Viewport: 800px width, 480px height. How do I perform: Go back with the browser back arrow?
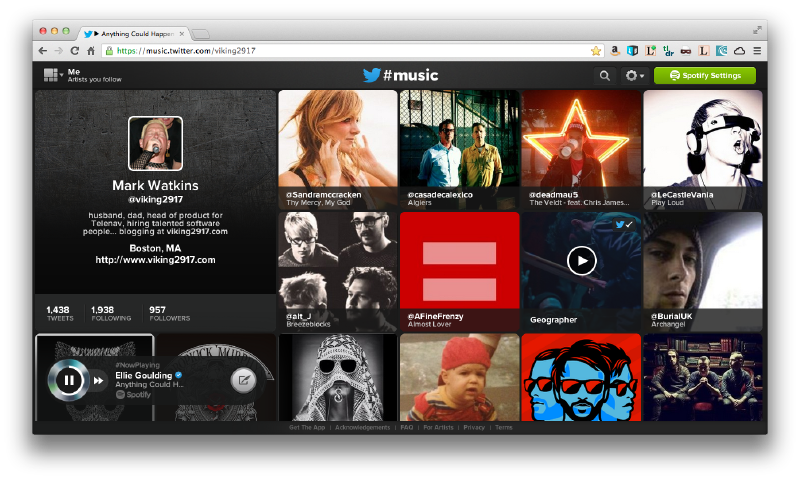43,50
